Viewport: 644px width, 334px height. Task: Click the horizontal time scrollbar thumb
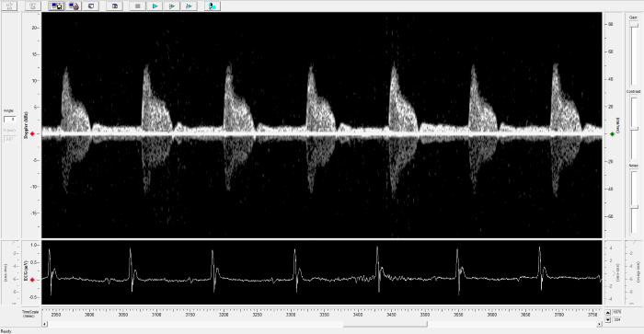click(385, 324)
